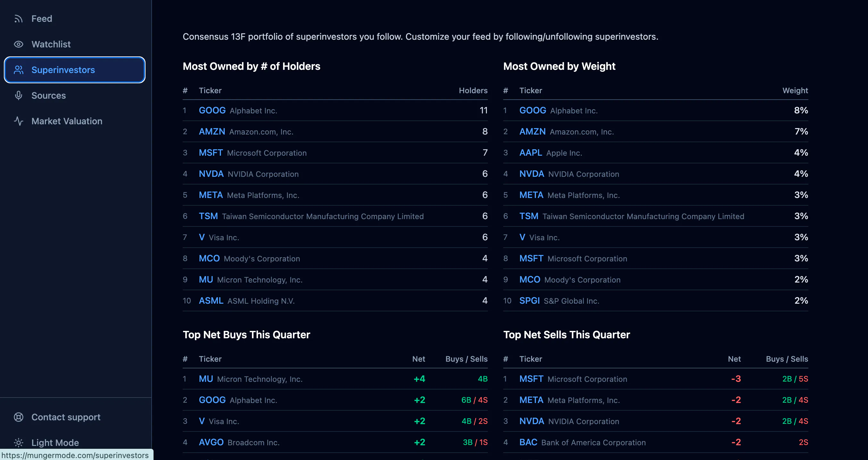Image resolution: width=868 pixels, height=460 pixels.
Task: Click the '+4' net value for MU
Action: coord(419,379)
